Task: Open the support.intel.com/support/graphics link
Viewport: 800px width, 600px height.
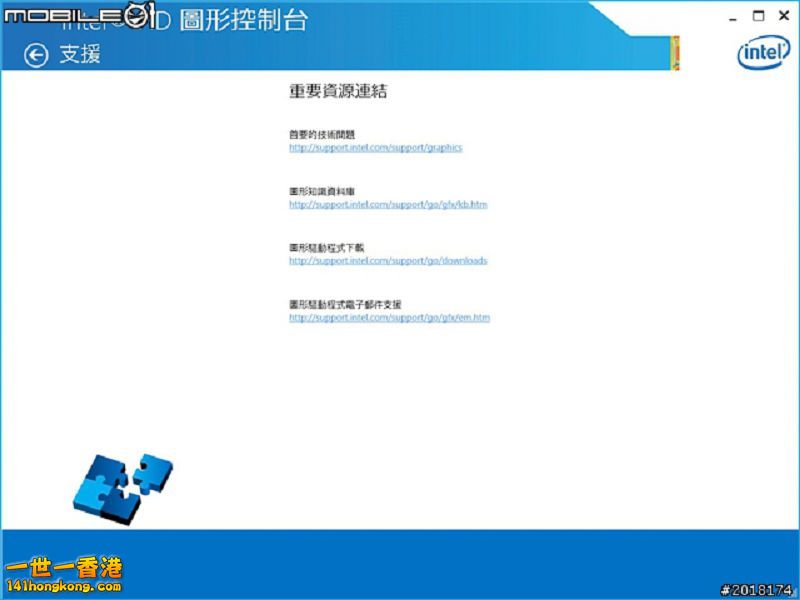Action: click(x=376, y=148)
